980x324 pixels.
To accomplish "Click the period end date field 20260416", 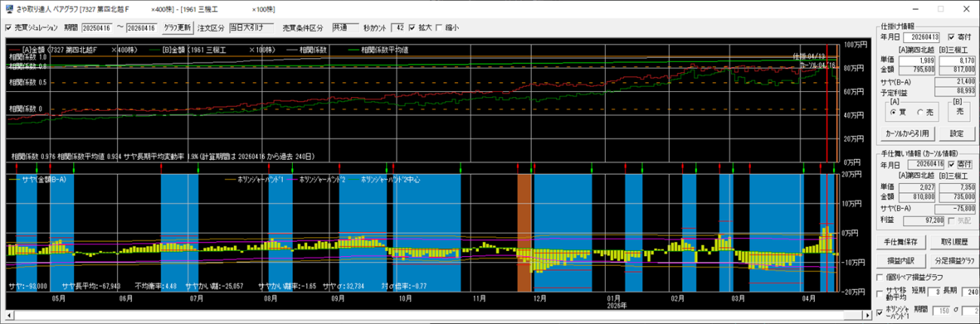I will pos(142,29).
